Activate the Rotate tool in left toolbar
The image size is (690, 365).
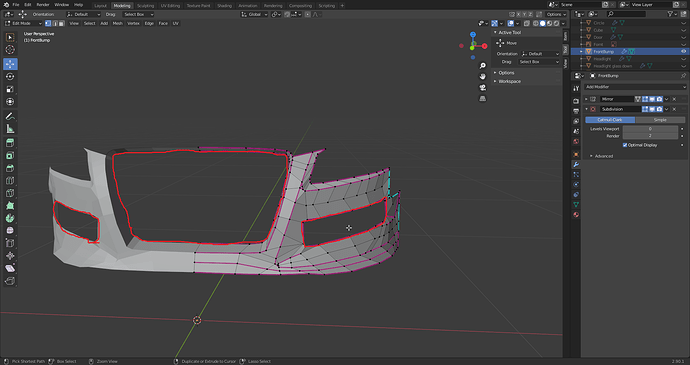[10, 77]
